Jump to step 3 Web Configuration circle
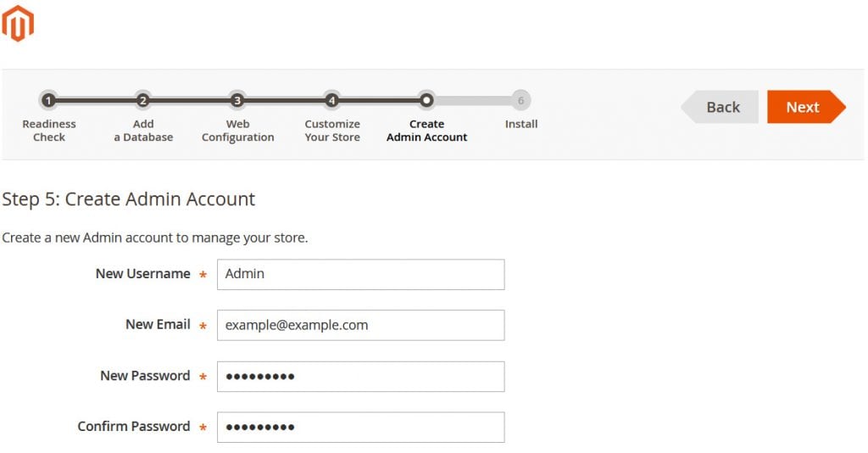868x453 pixels. (x=237, y=100)
